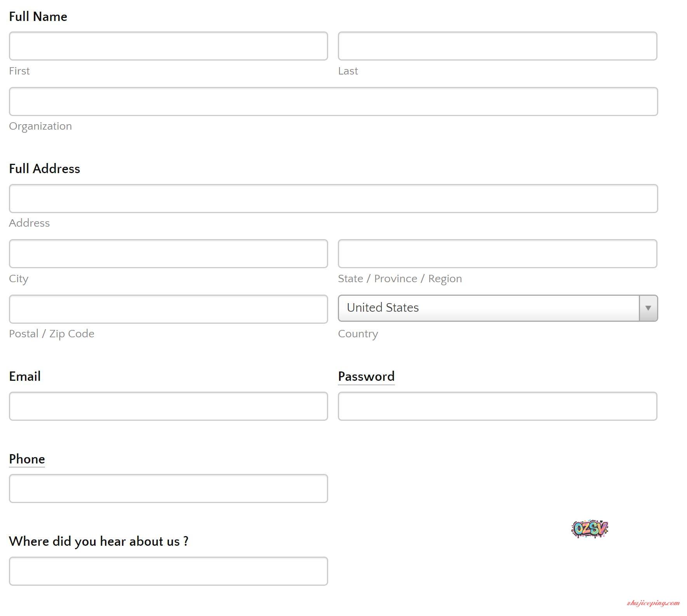Click the Email field label
Image resolution: width=687 pixels, height=616 pixels.
point(25,377)
